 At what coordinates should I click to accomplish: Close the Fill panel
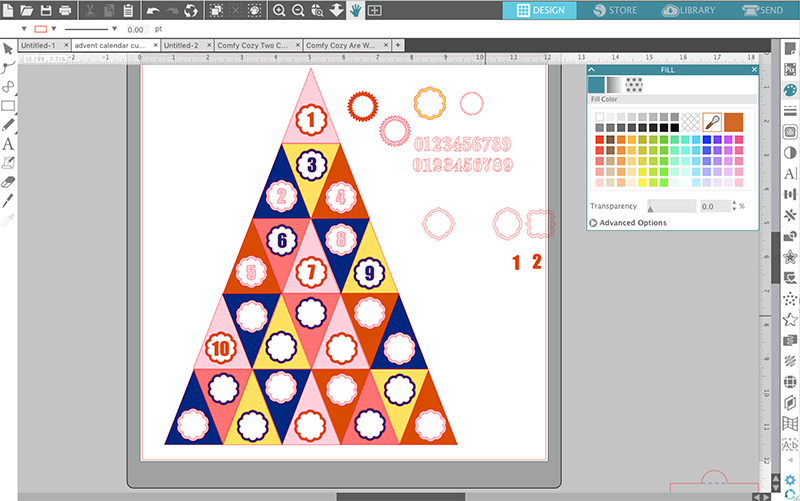[x=754, y=69]
